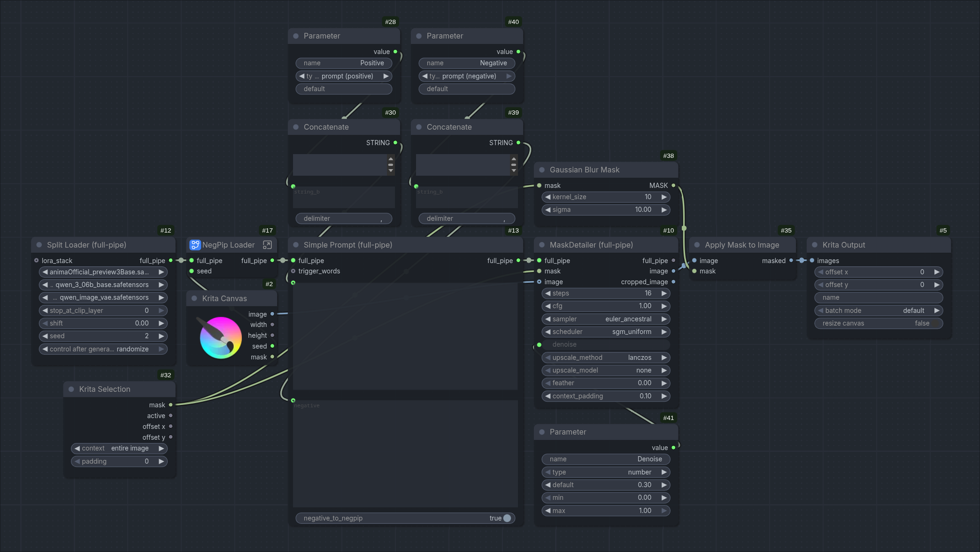980x552 pixels.
Task: Click the Krita Selection active output socket
Action: pyautogui.click(x=170, y=416)
